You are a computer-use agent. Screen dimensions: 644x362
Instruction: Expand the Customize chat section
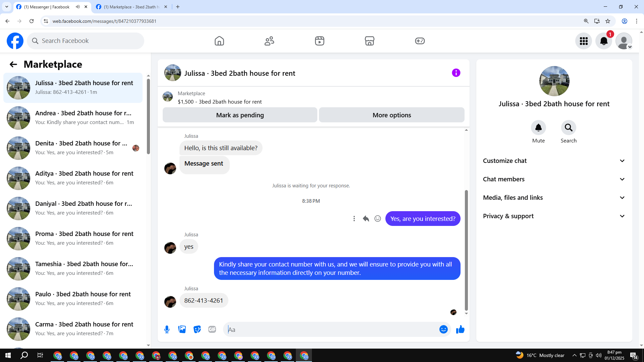[554, 161]
